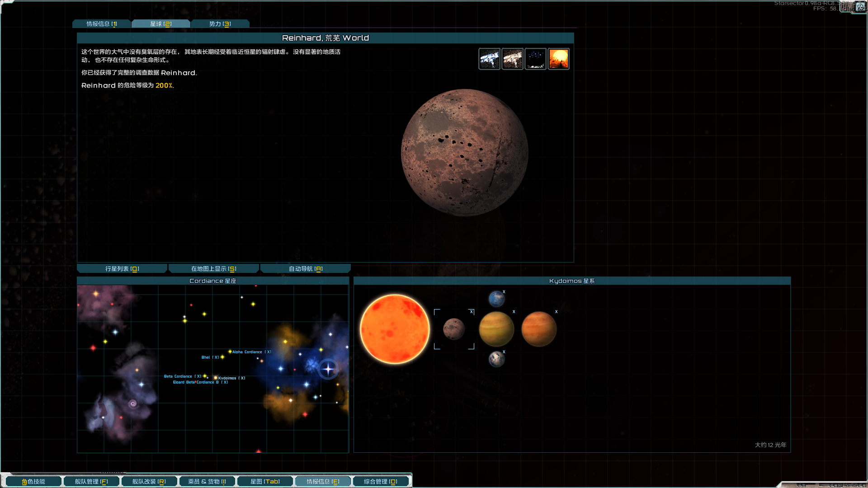Image resolution: width=868 pixels, height=488 pixels.
Task: Select the yellow gas giant planet
Action: pos(496,329)
